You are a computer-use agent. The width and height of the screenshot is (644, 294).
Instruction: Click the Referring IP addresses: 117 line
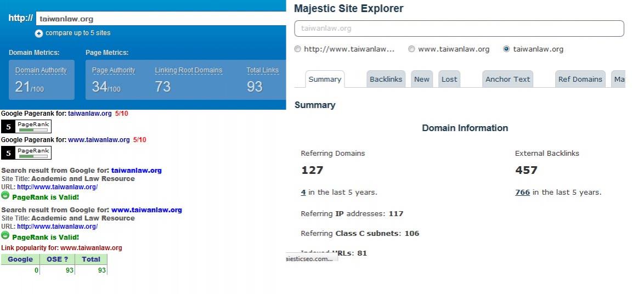[352, 213]
